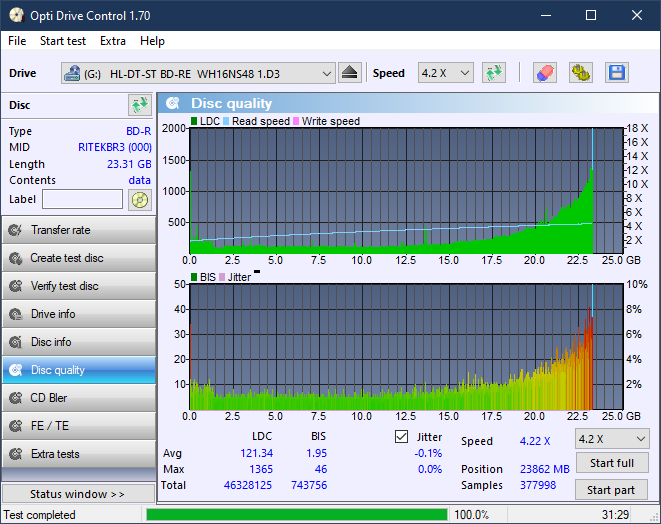Click into the disc Label input field

(83, 199)
